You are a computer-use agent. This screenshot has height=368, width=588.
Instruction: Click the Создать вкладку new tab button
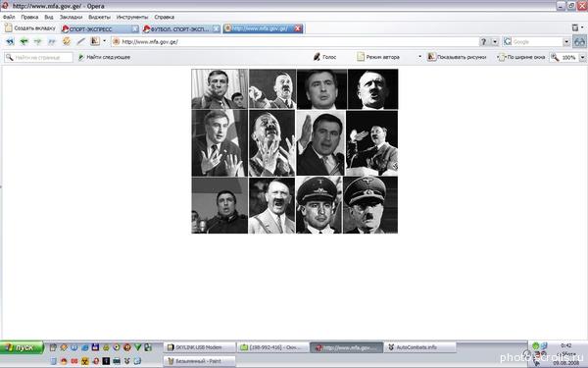[x=30, y=28]
